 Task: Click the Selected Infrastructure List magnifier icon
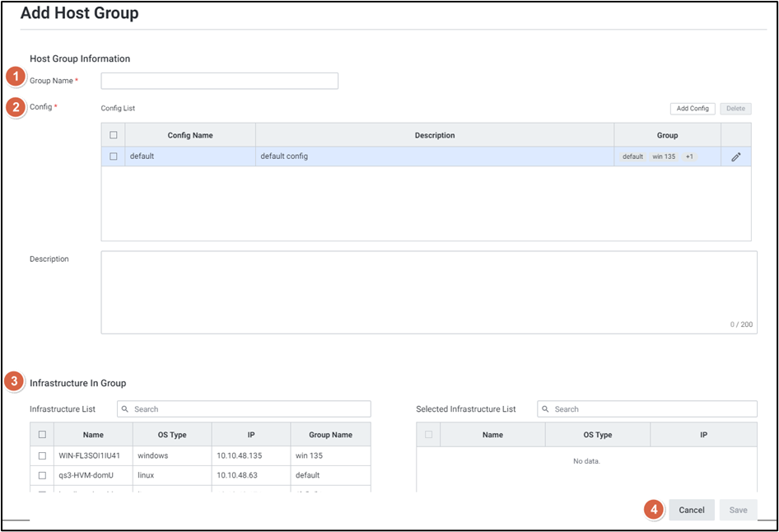click(x=546, y=409)
